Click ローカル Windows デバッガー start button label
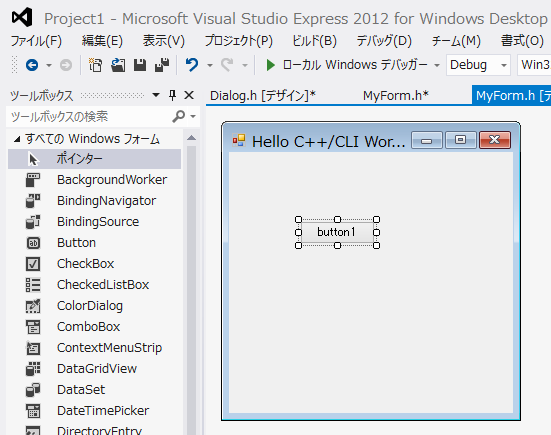Image resolution: width=551 pixels, height=435 pixels. [355, 65]
